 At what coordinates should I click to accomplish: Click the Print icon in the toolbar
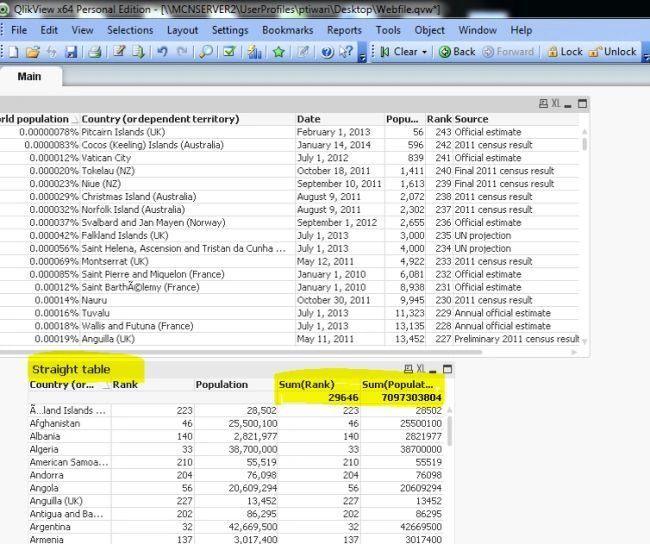point(95,52)
